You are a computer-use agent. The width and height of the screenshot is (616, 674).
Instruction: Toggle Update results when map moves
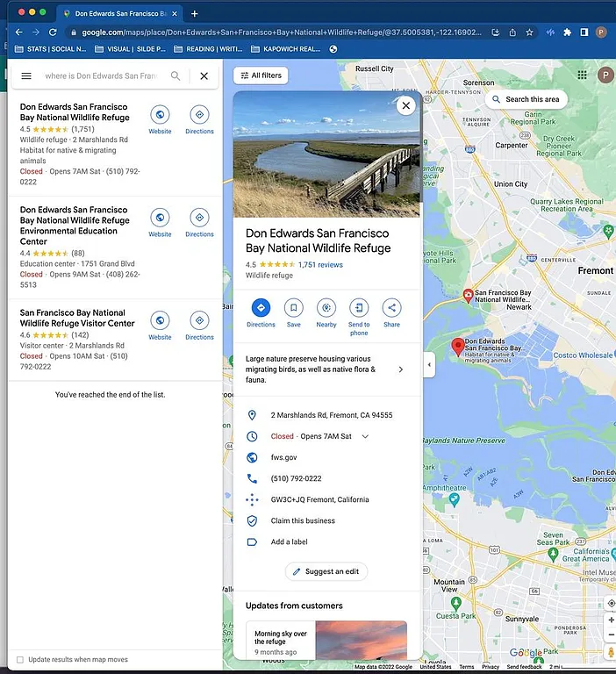pyautogui.click(x=20, y=659)
